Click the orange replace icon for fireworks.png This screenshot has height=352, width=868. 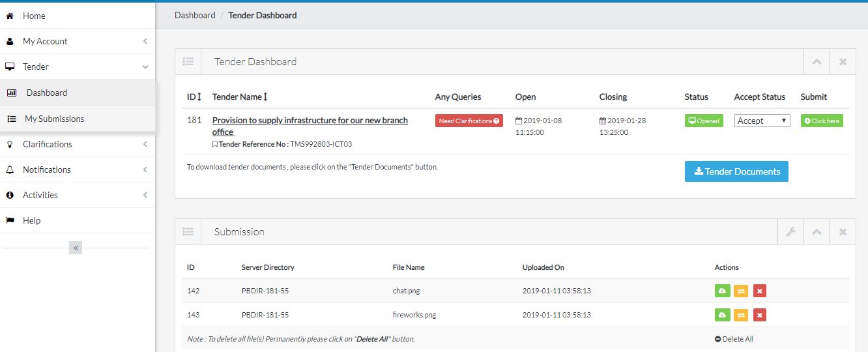pyautogui.click(x=741, y=315)
